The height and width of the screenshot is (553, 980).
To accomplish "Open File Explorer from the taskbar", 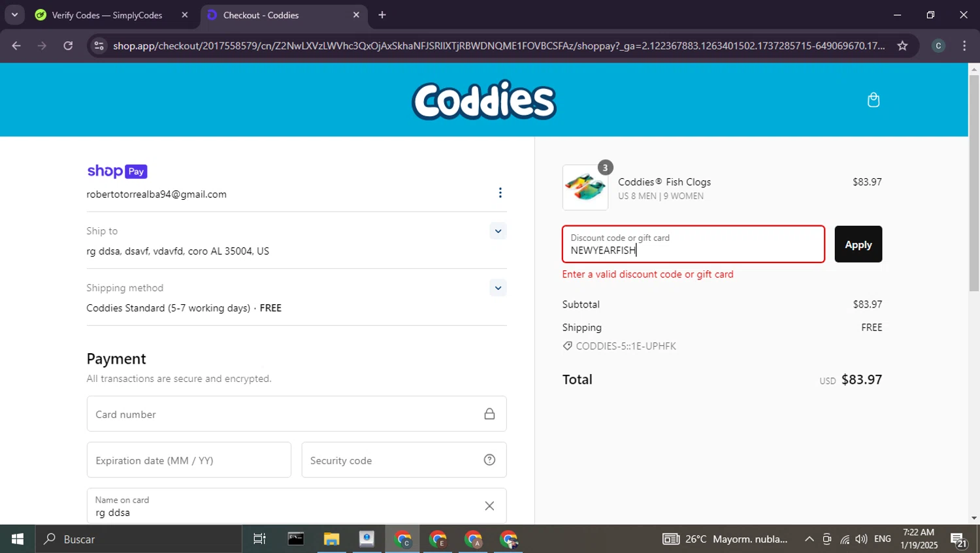I will [331, 539].
